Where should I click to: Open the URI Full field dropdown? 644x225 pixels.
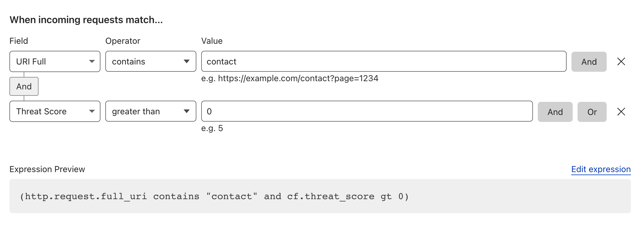click(x=55, y=61)
